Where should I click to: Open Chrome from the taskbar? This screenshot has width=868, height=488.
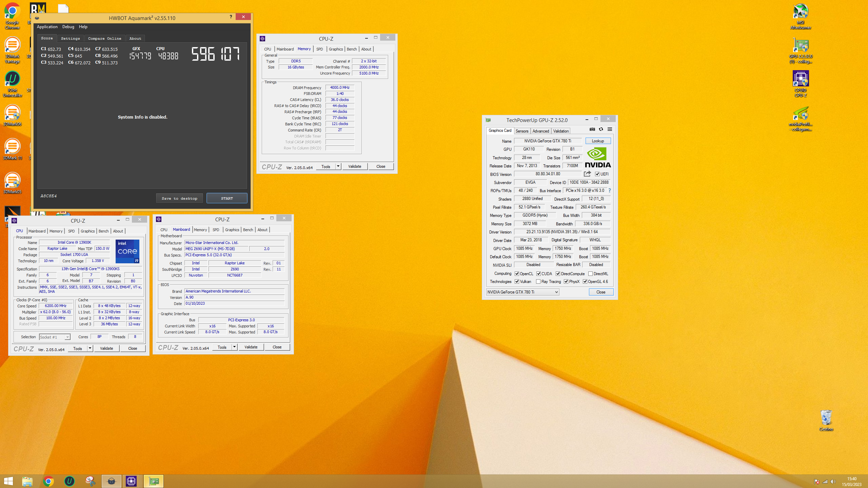click(48, 481)
